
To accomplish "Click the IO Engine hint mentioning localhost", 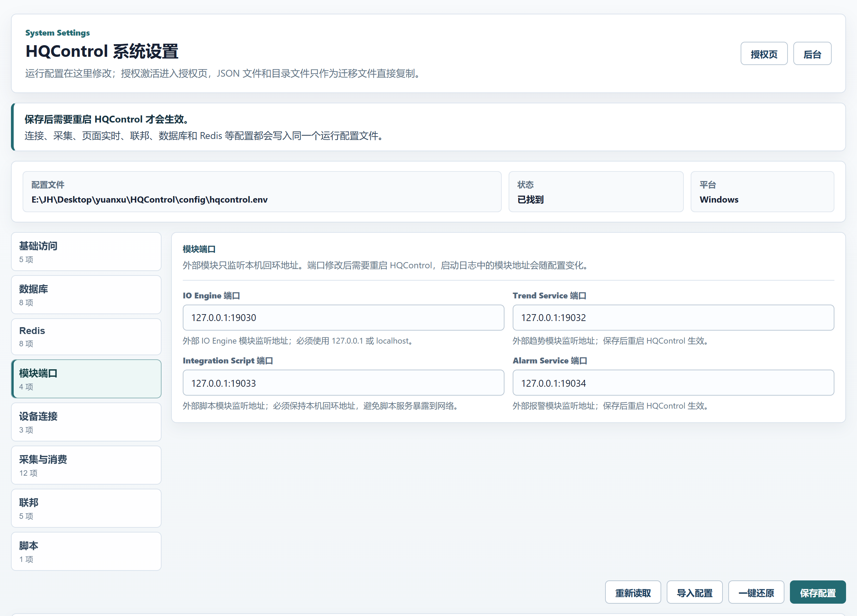I will [299, 341].
